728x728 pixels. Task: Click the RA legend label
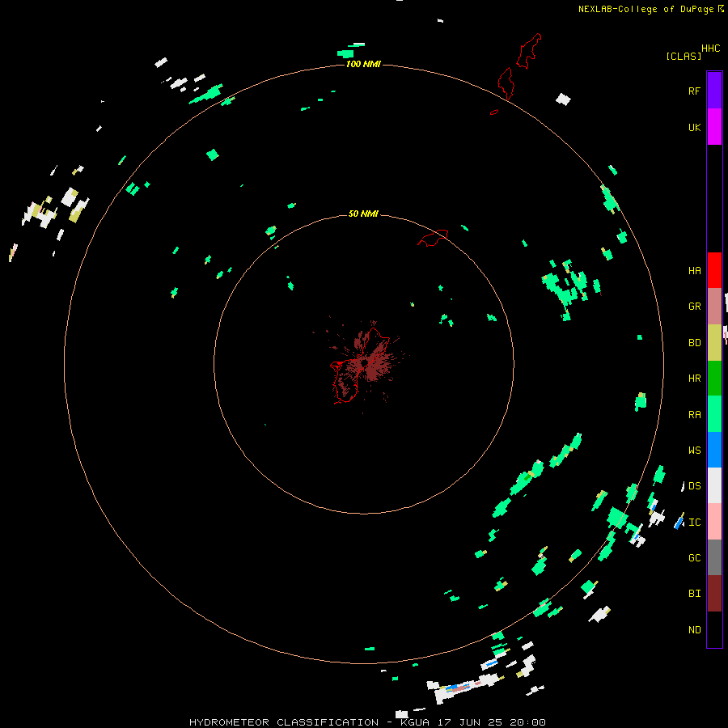(695, 415)
